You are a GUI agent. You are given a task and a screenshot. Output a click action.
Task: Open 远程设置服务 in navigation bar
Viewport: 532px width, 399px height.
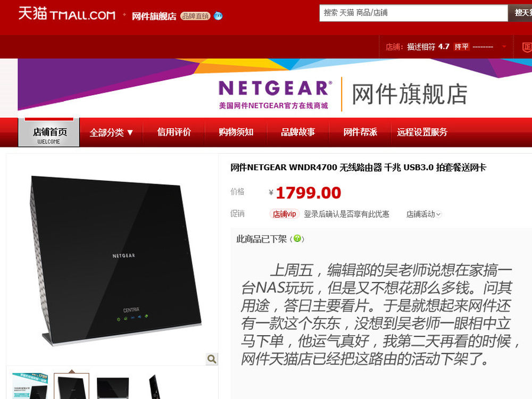pyautogui.click(x=422, y=132)
